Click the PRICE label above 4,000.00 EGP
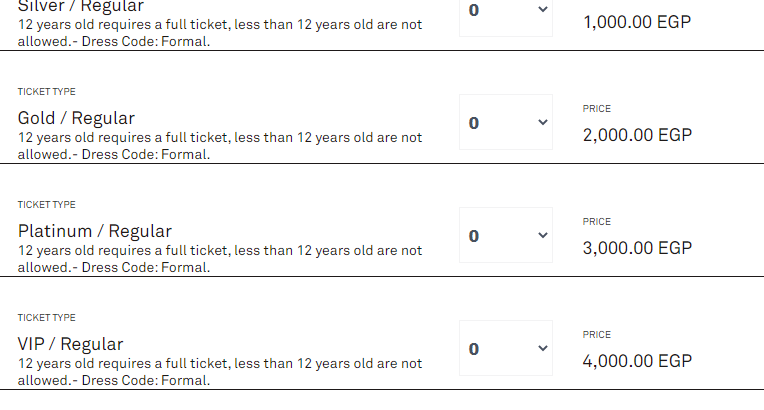The height and width of the screenshot is (410, 764). [596, 335]
